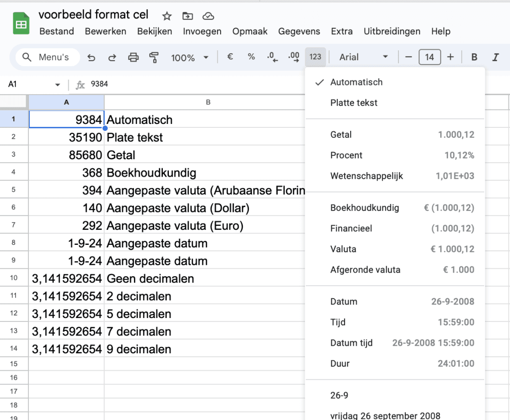The width and height of the screenshot is (510, 420).
Task: Toggle bold formatting
Action: click(474, 57)
